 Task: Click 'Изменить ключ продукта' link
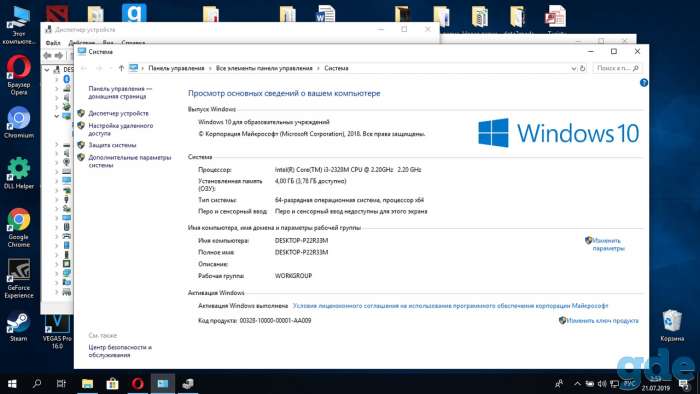click(x=602, y=320)
